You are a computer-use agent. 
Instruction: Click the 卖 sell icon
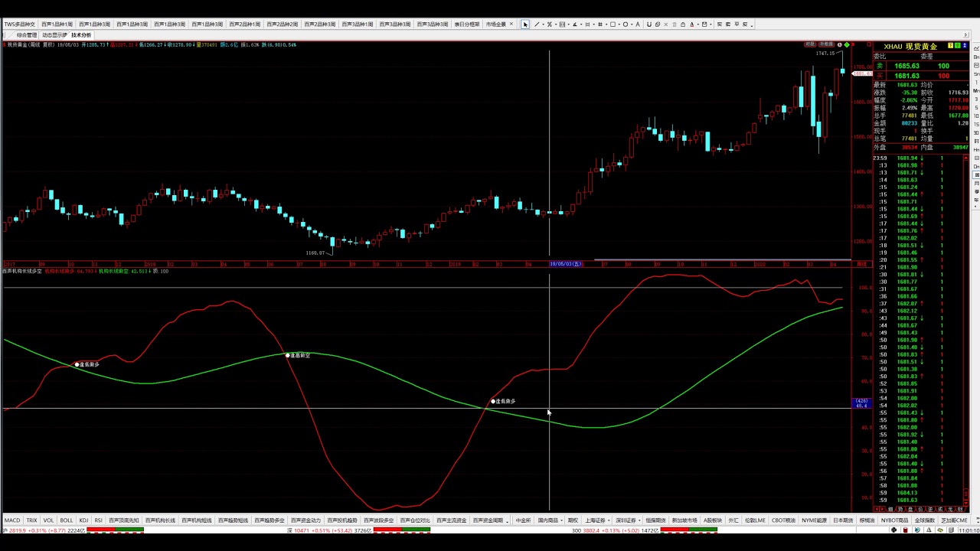click(728, 24)
